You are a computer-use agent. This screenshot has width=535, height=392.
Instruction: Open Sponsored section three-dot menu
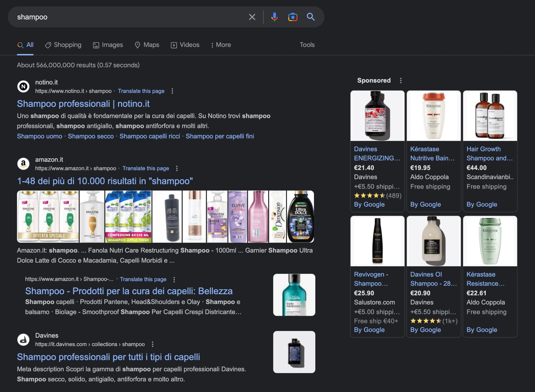tap(401, 81)
